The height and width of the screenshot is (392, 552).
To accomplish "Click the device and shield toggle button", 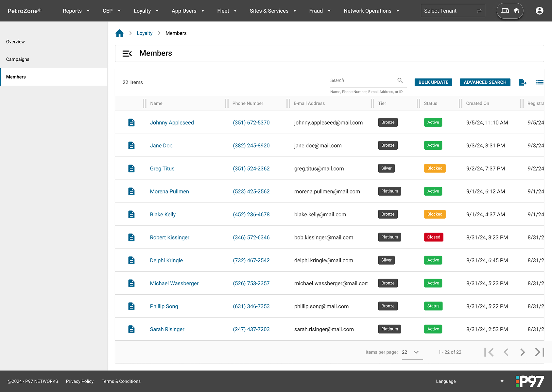I will [x=510, y=11].
